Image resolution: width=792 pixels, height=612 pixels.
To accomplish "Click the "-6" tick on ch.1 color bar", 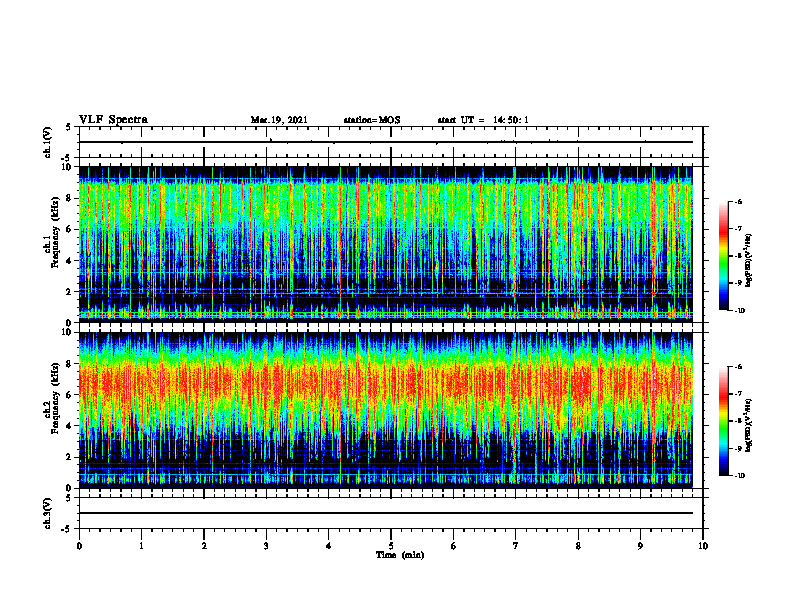I will [738, 201].
